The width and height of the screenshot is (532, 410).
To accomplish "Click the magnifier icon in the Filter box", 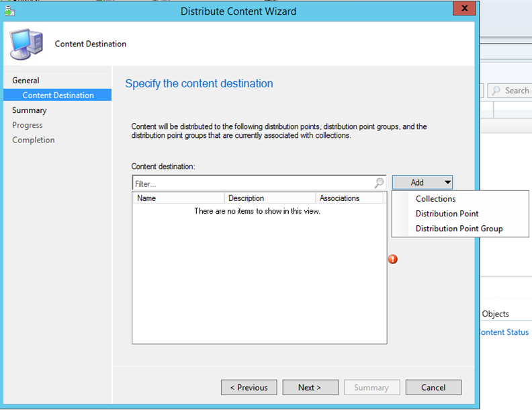I will coord(379,183).
